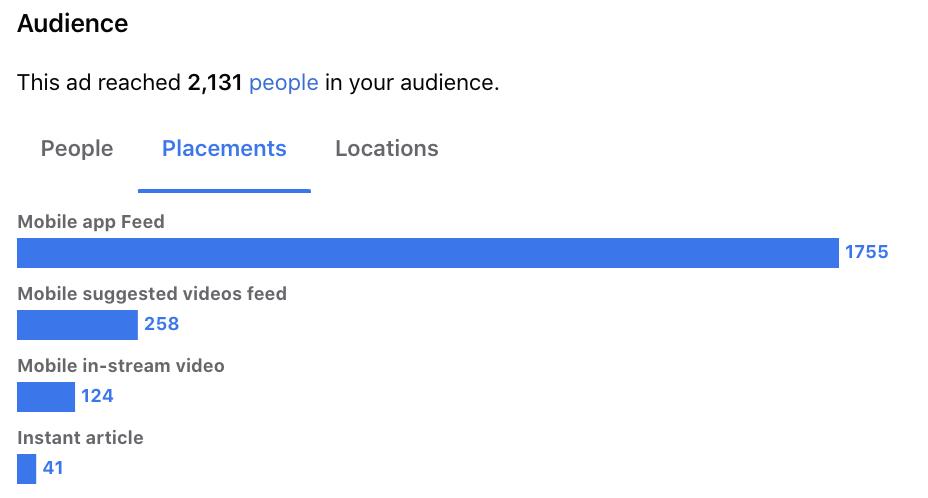
Task: Click the 258 value label
Action: pyautogui.click(x=162, y=324)
